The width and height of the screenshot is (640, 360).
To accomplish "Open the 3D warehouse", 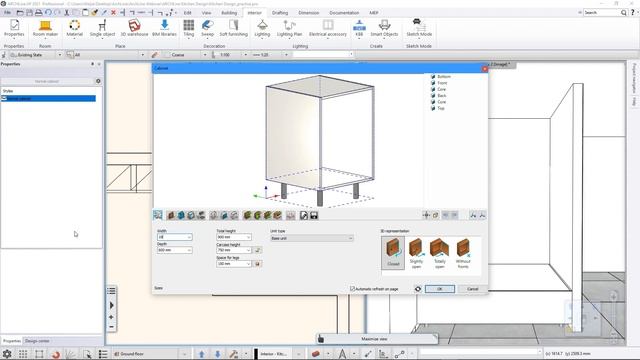I will [x=134, y=28].
